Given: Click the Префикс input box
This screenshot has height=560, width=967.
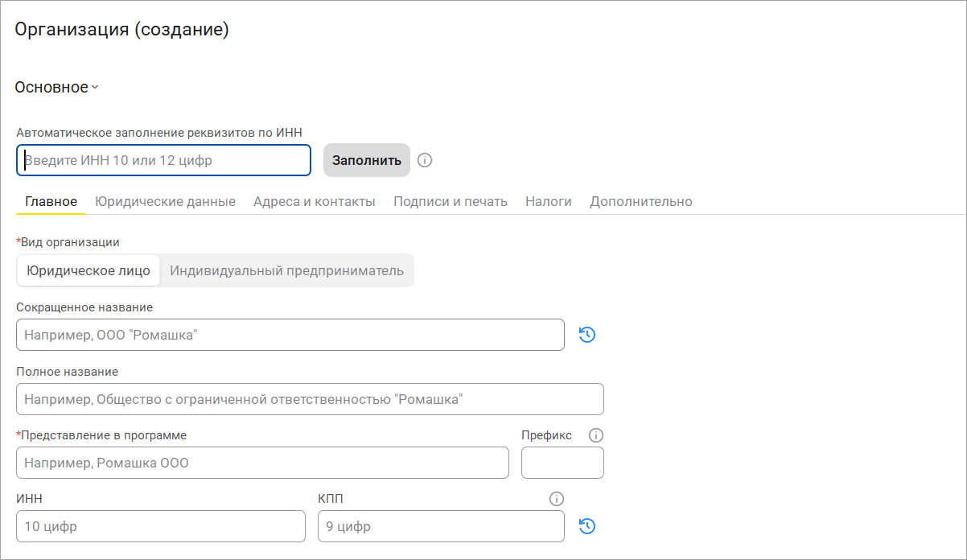Looking at the screenshot, I should click(562, 463).
